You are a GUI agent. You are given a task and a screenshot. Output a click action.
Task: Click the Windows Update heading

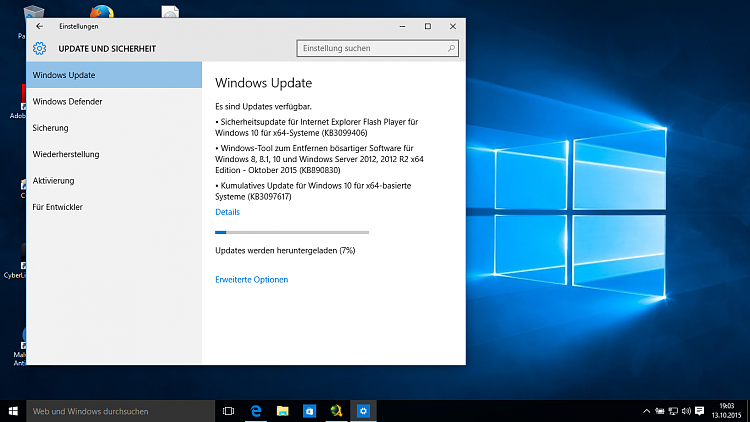tap(264, 83)
